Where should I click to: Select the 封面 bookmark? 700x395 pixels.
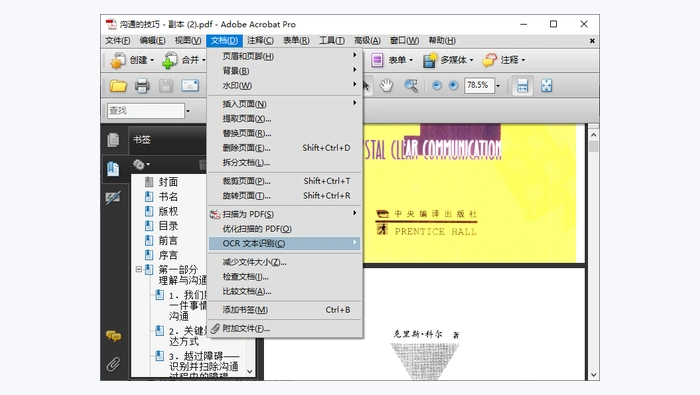click(168, 182)
